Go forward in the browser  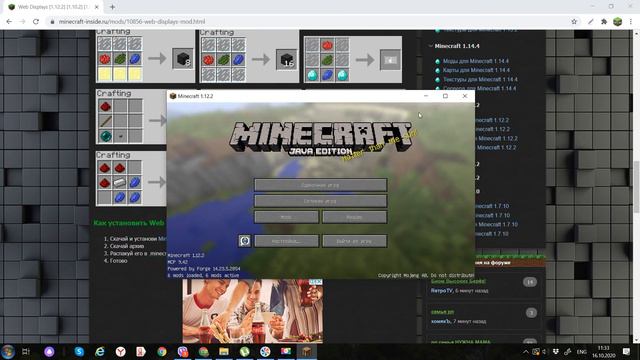tap(22, 22)
